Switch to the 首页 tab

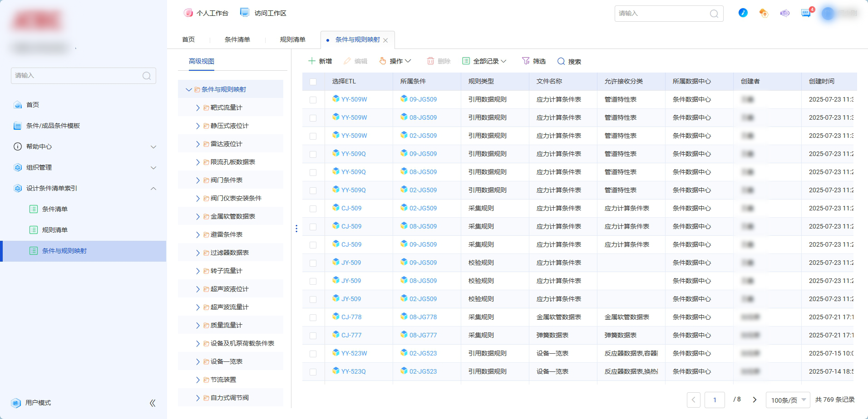[x=188, y=39]
